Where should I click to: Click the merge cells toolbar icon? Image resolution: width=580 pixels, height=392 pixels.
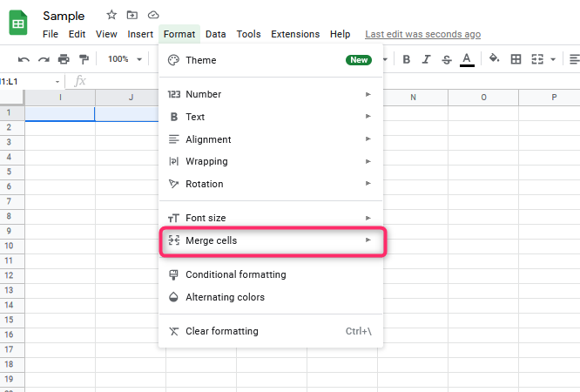[537, 59]
